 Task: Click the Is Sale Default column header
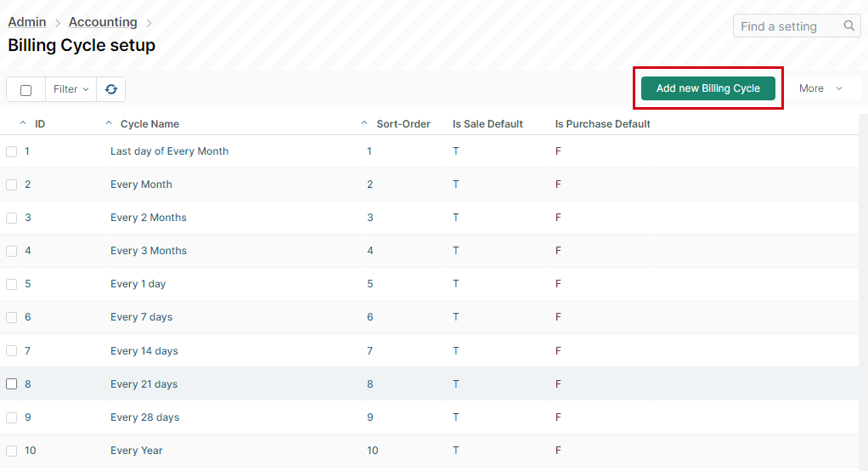pos(488,123)
